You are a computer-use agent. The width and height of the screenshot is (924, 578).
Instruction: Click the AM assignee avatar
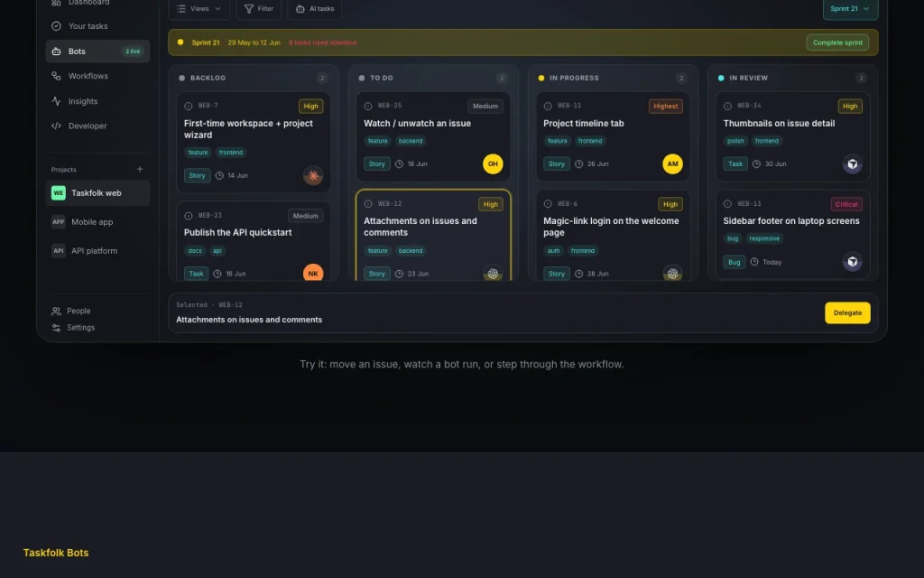click(x=672, y=164)
